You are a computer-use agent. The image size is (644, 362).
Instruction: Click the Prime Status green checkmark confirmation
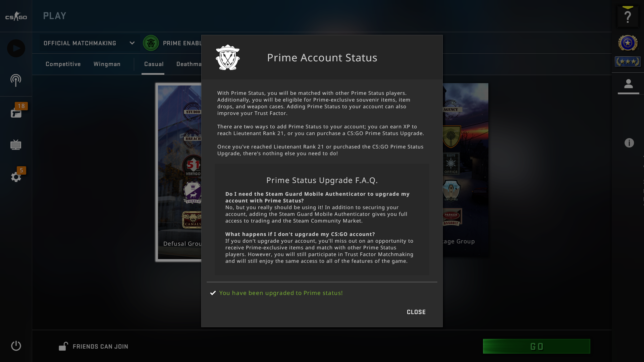click(213, 293)
